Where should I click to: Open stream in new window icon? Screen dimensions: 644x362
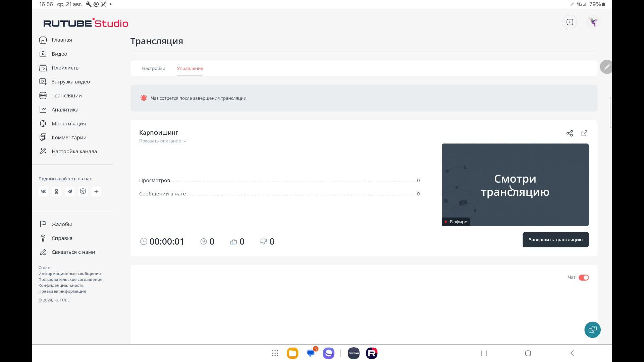click(584, 133)
